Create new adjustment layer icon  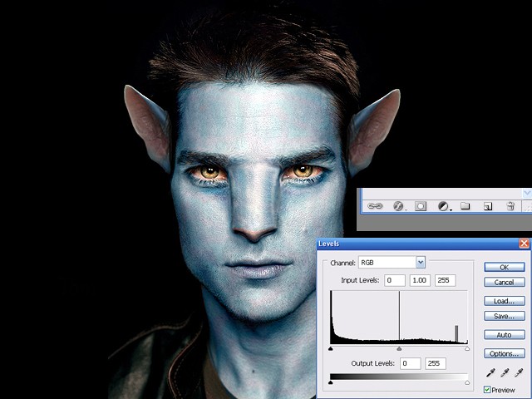click(443, 206)
